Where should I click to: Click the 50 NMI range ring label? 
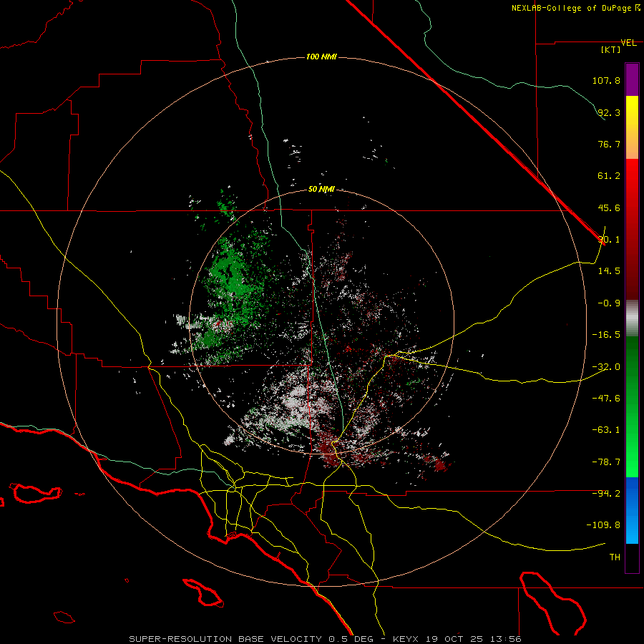321,190
